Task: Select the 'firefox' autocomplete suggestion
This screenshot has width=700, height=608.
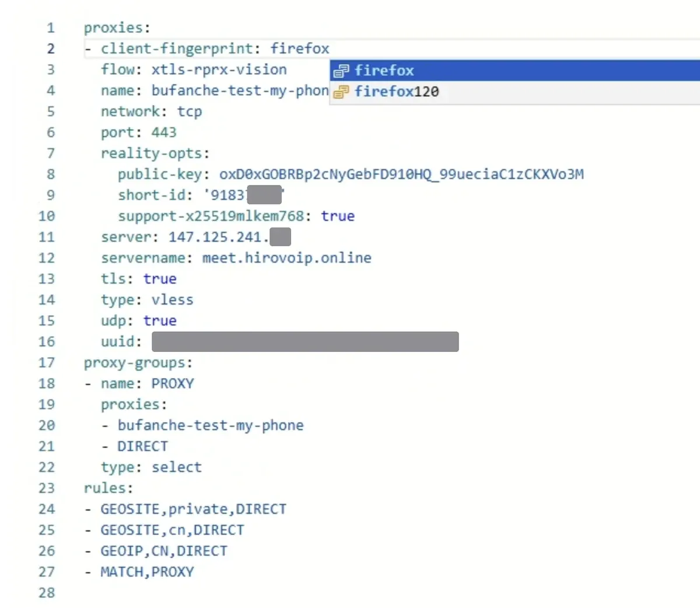Action: click(x=515, y=71)
